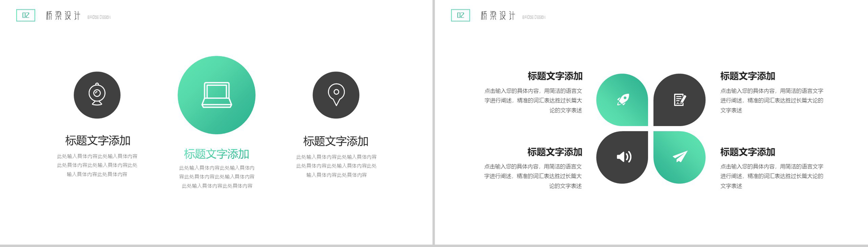Viewport: 868px width, 247px height.
Task: Select the heading beside the rocket icon
Action: [x=555, y=76]
